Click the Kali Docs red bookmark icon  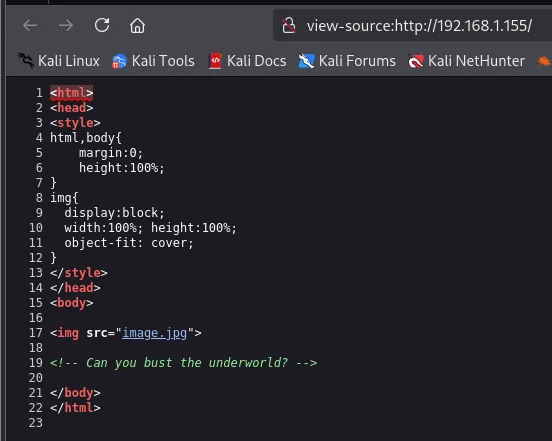215,61
